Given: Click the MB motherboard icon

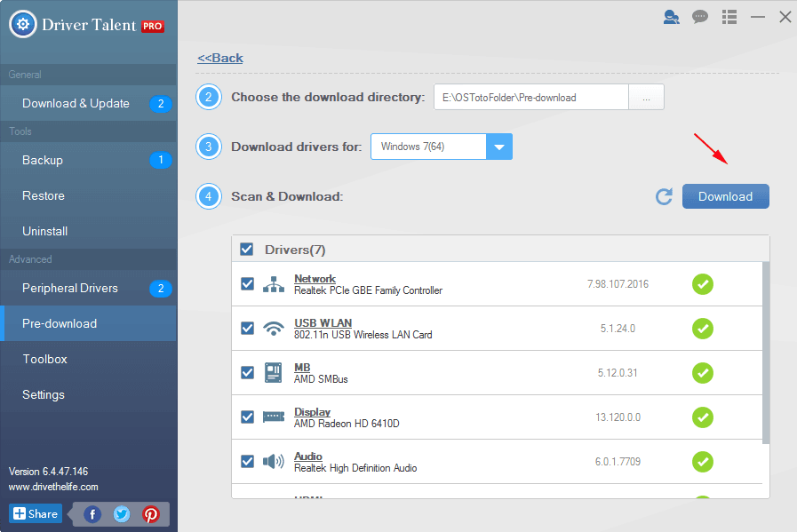Looking at the screenshot, I should tap(274, 372).
